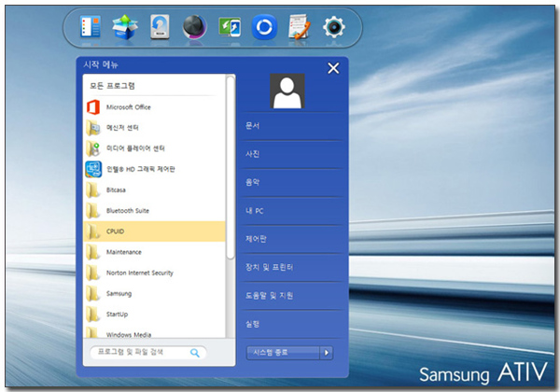Click the user profile picture

[x=287, y=92]
